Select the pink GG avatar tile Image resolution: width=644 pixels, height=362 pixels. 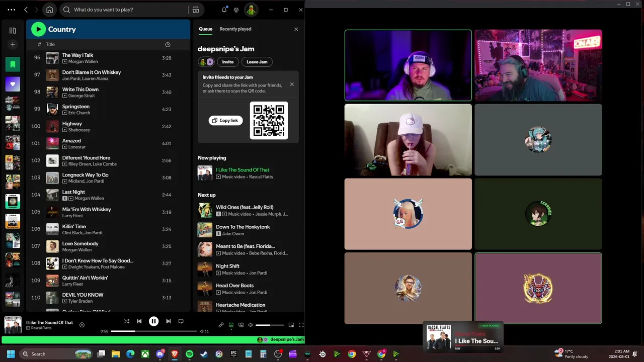408,214
